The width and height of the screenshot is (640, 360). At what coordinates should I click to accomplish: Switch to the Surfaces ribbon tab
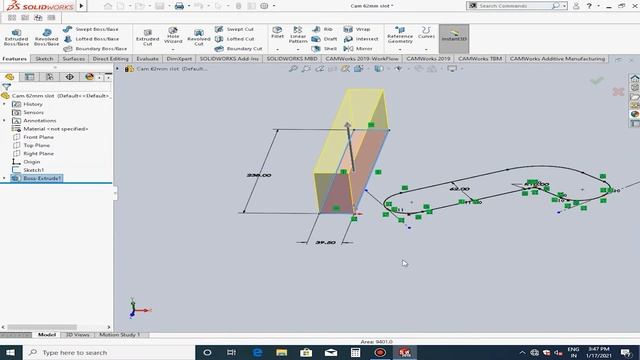(73, 59)
